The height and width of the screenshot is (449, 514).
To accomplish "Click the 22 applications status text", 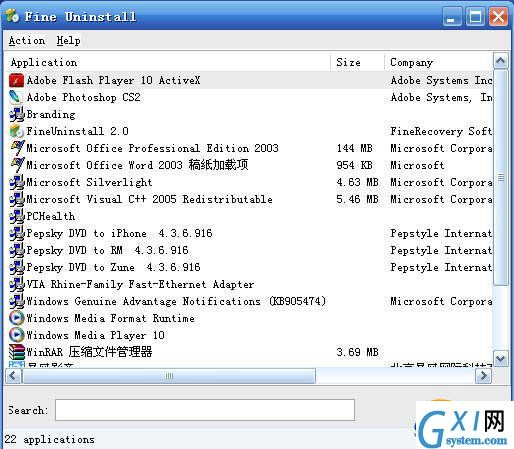I will tap(50, 439).
